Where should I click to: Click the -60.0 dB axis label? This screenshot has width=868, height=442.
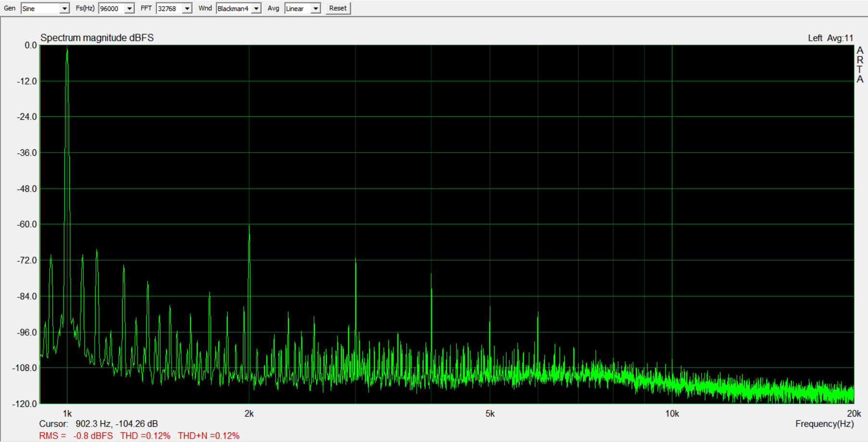(27, 224)
